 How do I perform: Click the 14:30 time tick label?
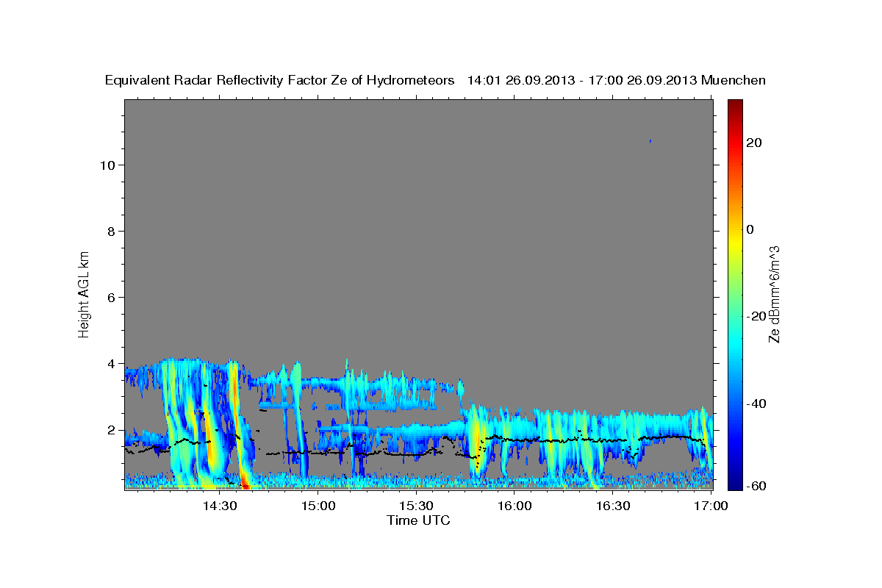(x=220, y=506)
